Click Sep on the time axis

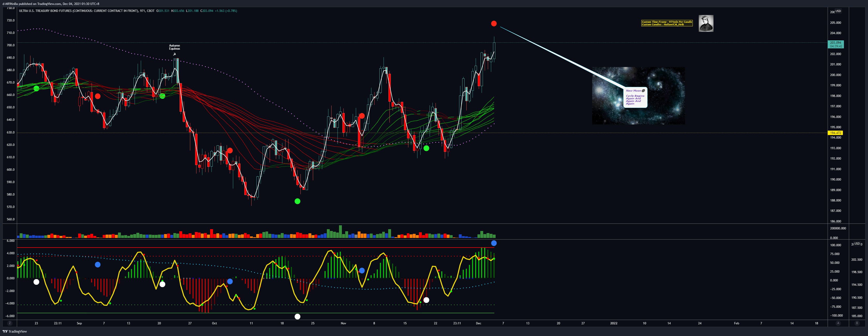click(79, 323)
